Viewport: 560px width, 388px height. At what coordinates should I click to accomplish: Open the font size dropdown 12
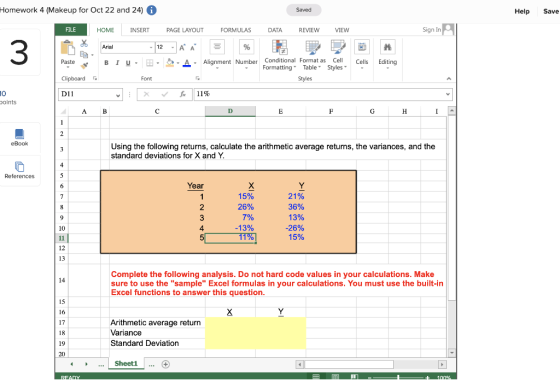coord(172,47)
